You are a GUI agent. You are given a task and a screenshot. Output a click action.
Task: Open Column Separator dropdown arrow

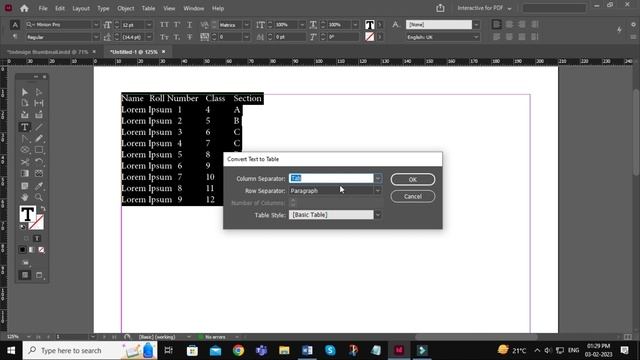point(378,178)
